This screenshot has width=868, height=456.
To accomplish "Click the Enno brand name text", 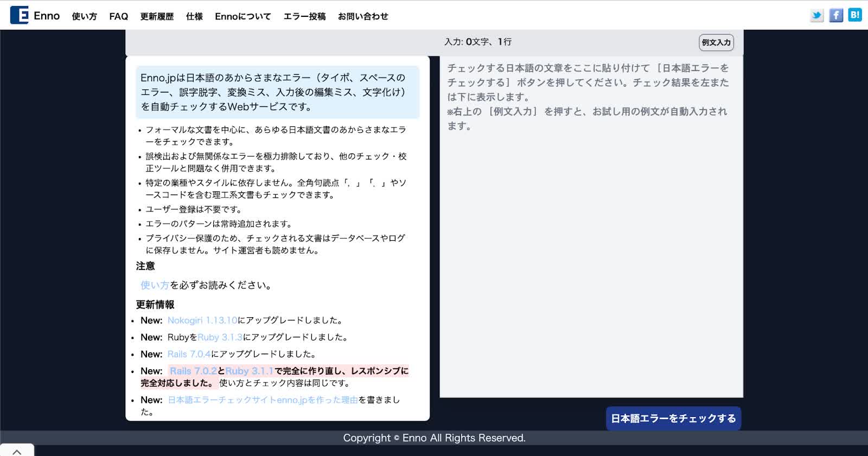I will (47, 16).
